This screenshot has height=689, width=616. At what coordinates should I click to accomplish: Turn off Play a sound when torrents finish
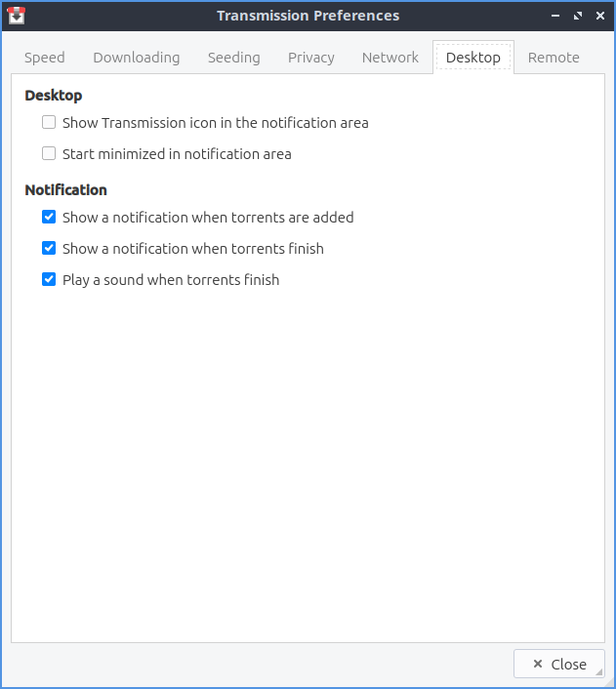pos(49,280)
